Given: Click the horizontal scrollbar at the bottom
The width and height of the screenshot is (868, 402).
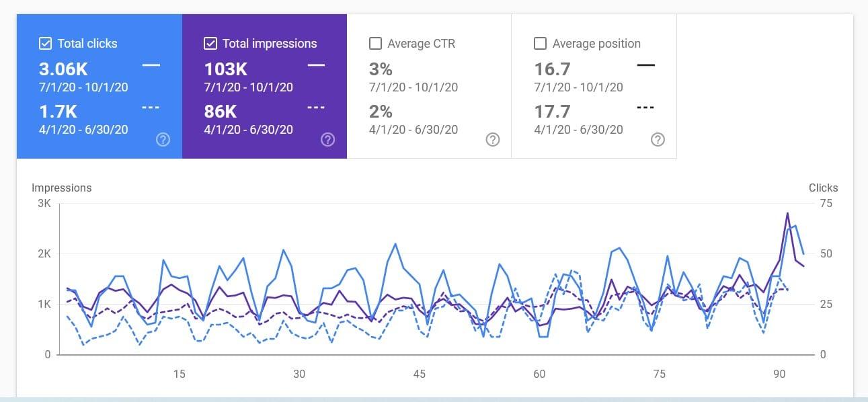Looking at the screenshot, I should [x=434, y=399].
